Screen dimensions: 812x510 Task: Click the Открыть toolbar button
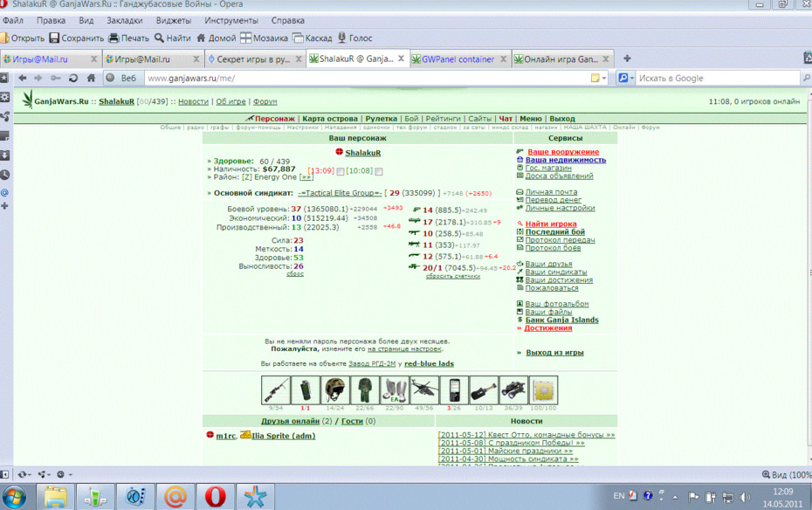(x=23, y=38)
